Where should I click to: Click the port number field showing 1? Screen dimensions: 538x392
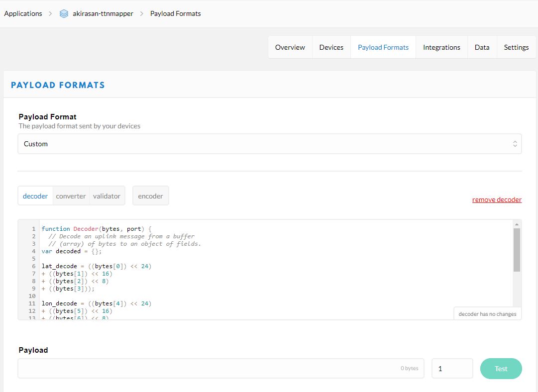(452, 369)
